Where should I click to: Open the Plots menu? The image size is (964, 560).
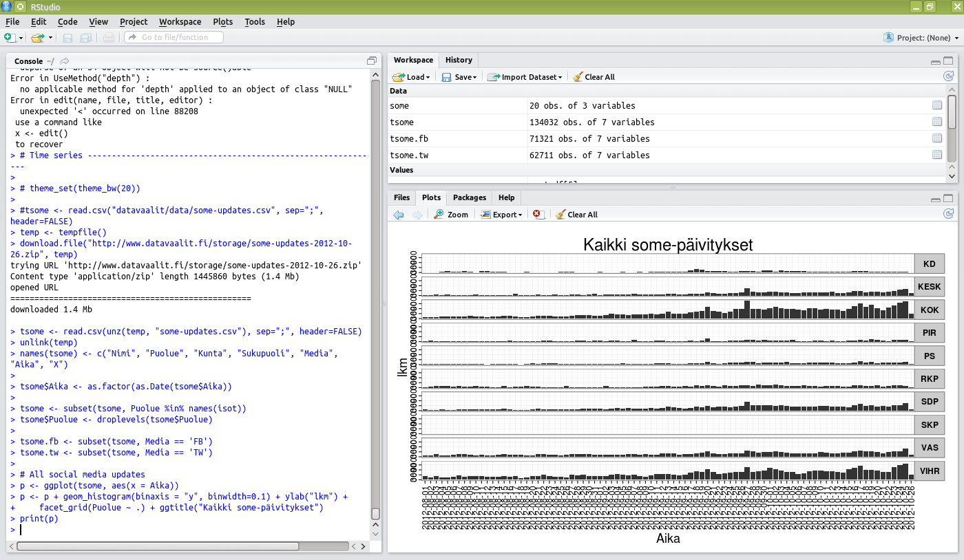click(223, 21)
